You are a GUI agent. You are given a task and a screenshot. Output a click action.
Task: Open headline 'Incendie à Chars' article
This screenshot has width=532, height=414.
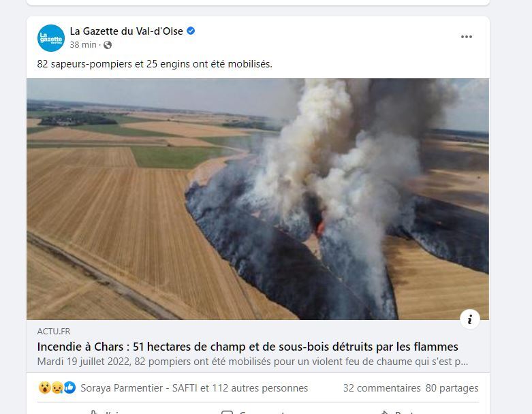(x=248, y=347)
